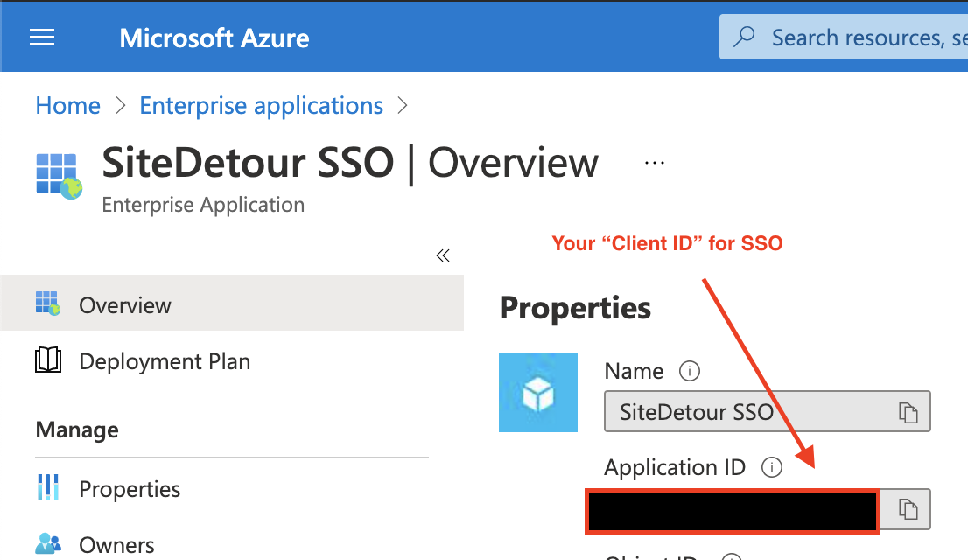Open the hamburger portal menu
Screen dimensions: 968x560
pos(42,38)
